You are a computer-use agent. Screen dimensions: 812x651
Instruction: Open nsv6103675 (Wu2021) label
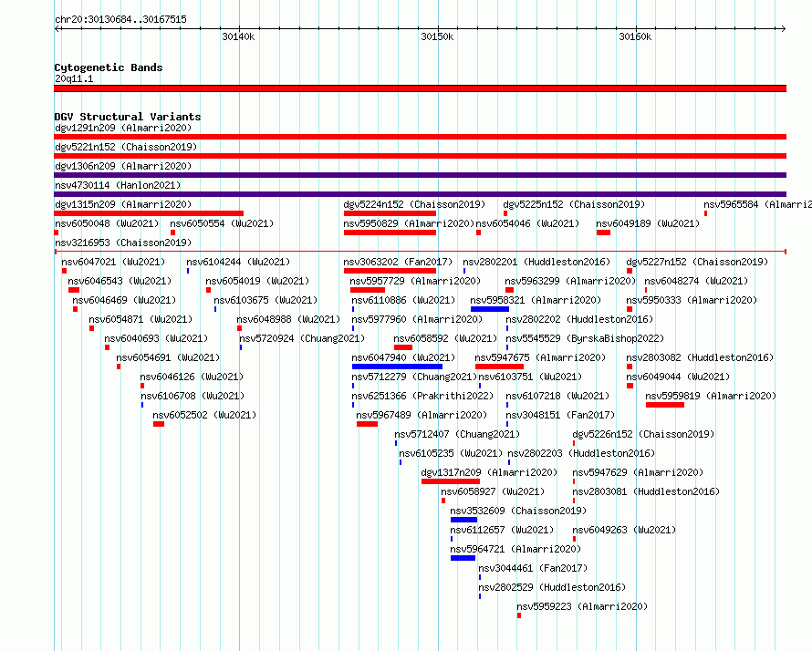click(265, 300)
